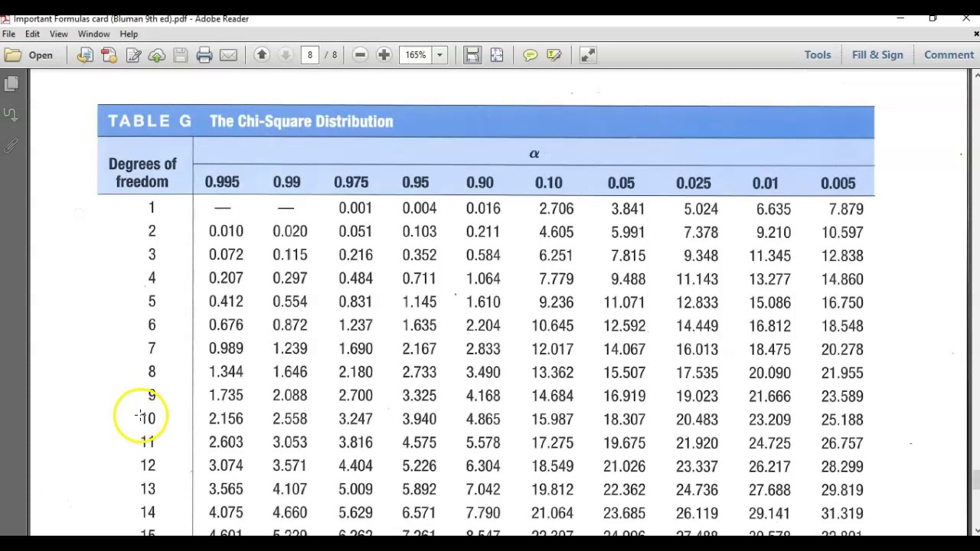Click the 18.307 value in row 10
The image size is (980, 551).
click(624, 419)
